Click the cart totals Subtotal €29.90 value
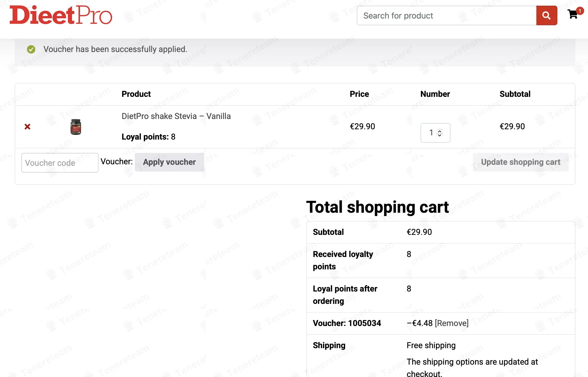Viewport: 588px width, 377px height. (x=419, y=232)
